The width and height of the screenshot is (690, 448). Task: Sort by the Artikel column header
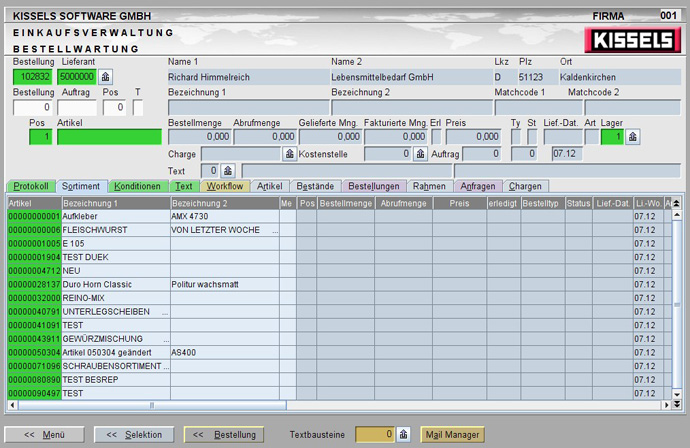point(34,203)
